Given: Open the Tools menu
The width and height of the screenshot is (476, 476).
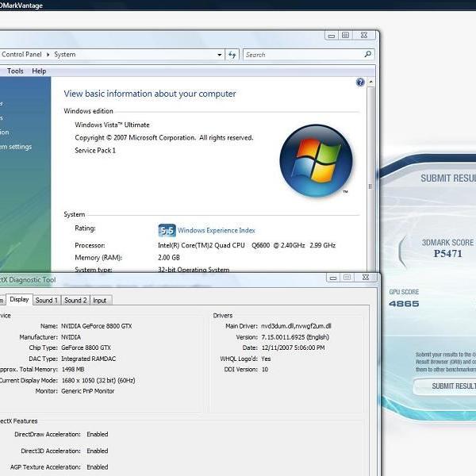Looking at the screenshot, I should tap(15, 71).
